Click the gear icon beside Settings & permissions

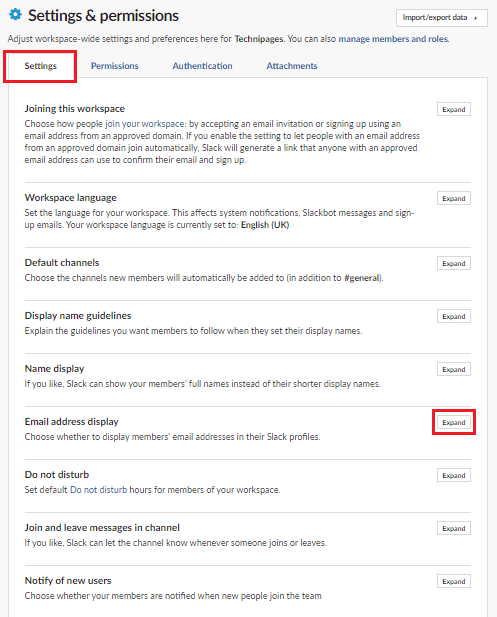(x=15, y=15)
